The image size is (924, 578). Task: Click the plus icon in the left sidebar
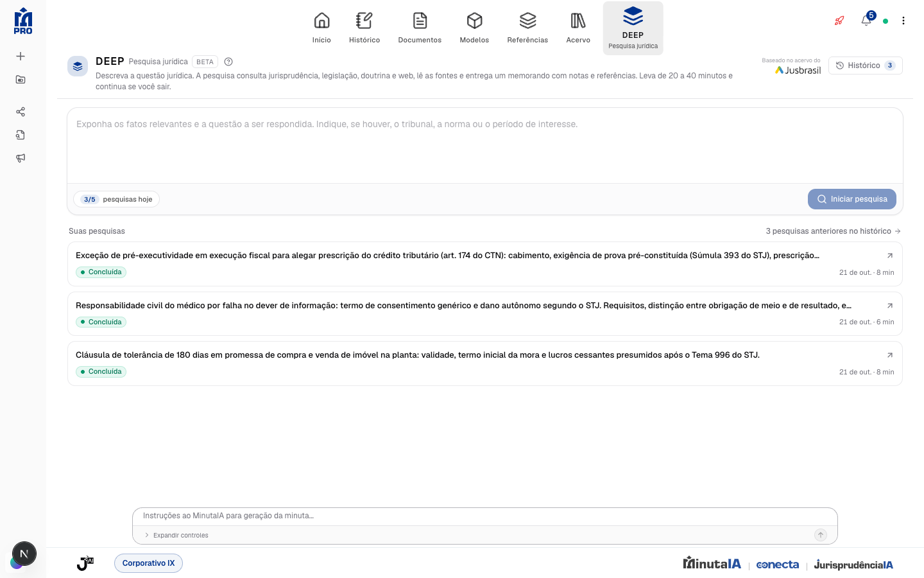[21, 57]
